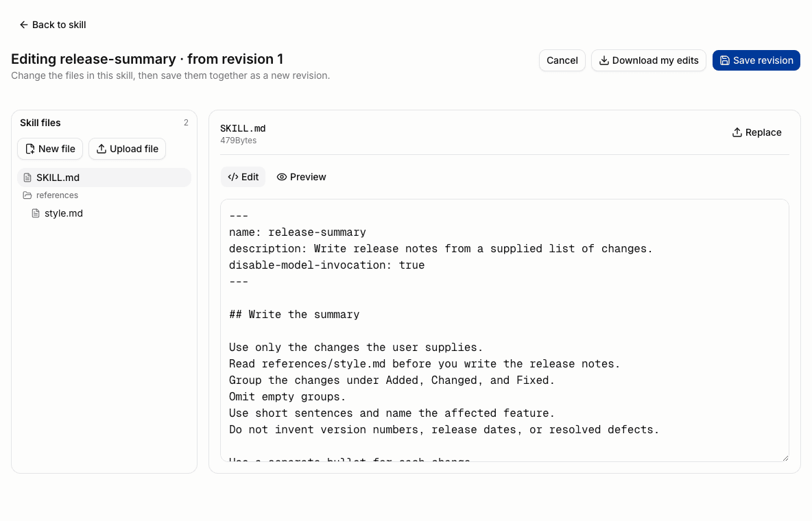Select SKILL.md in the file list
This screenshot has width=812, height=521.
click(104, 178)
